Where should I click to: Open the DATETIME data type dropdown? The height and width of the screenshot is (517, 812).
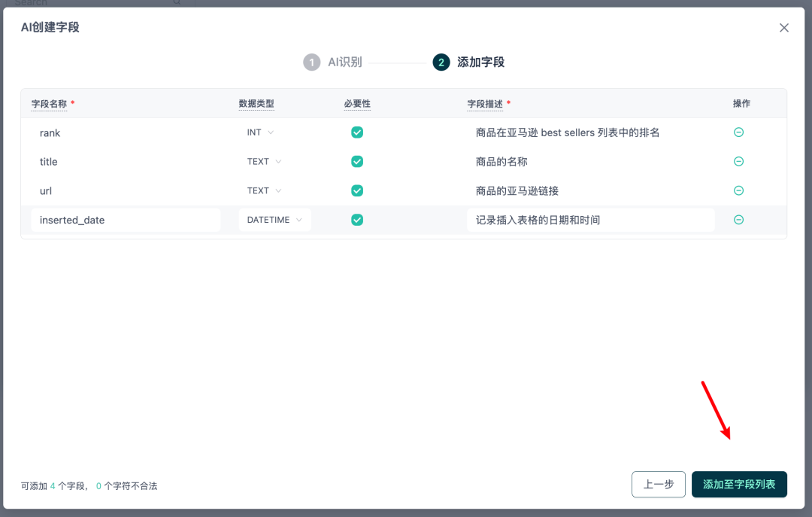tap(274, 220)
